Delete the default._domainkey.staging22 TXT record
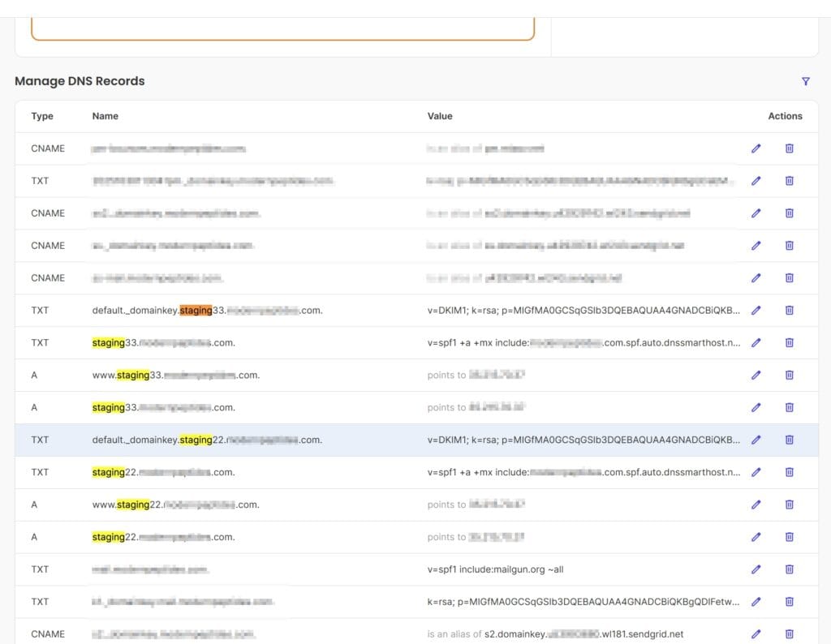Image resolution: width=831 pixels, height=644 pixels. pyautogui.click(x=789, y=440)
